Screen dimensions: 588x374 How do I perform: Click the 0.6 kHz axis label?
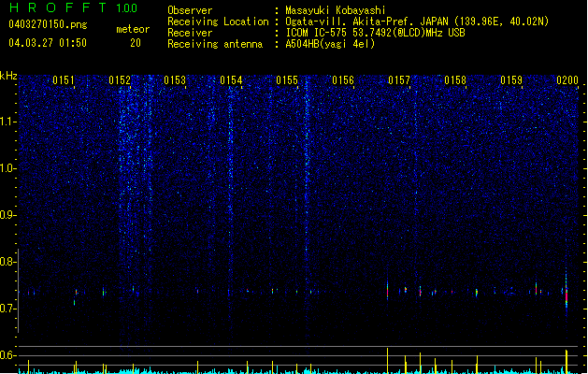click(8, 355)
